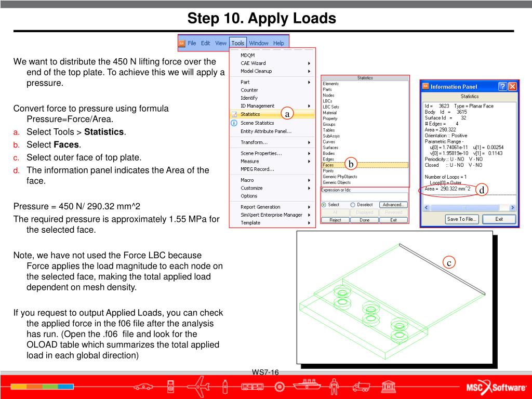Select Counter in Tools menu

249,90
